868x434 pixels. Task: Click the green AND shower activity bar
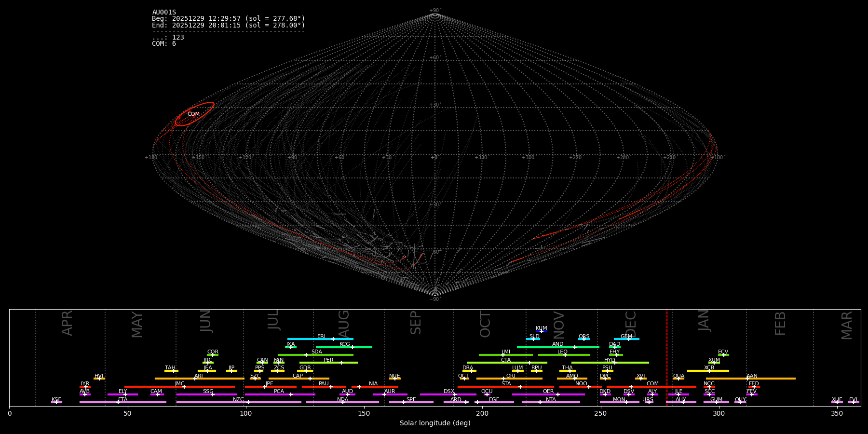point(558,347)
